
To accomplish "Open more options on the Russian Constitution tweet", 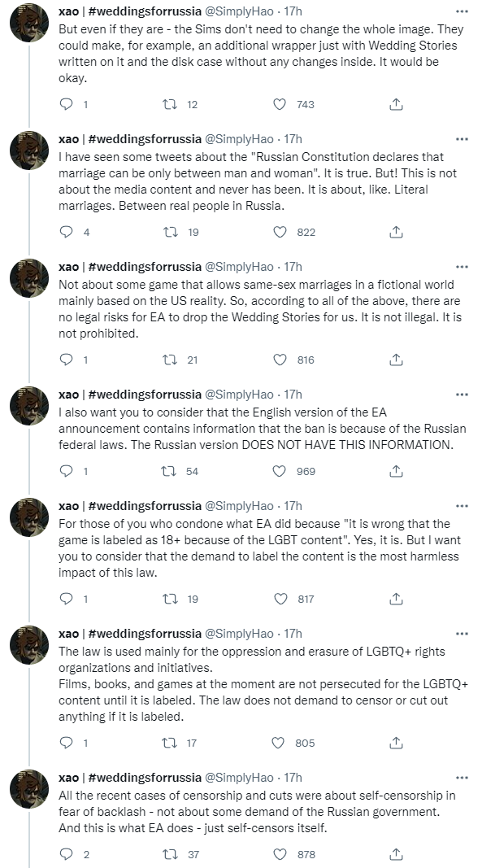I will [x=462, y=139].
